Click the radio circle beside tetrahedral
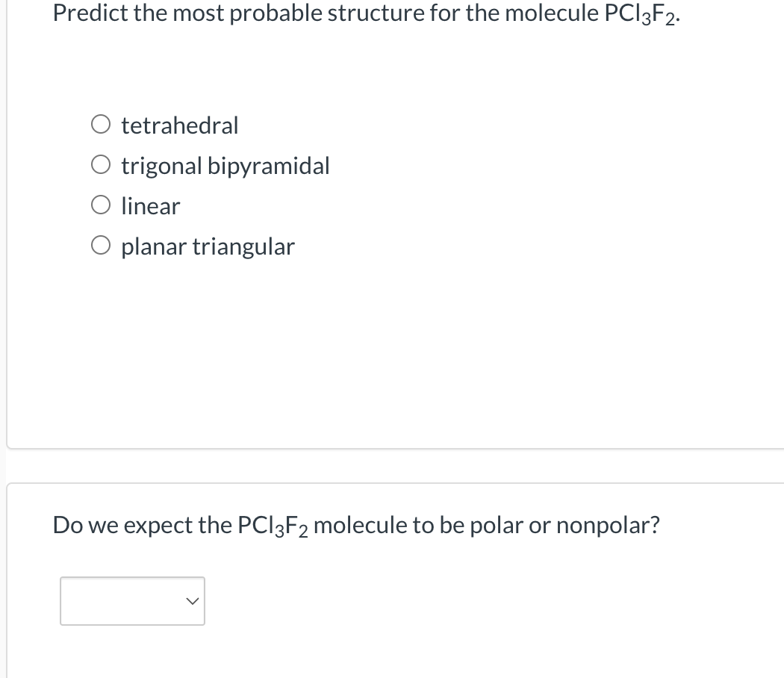784x678 pixels. click(x=101, y=123)
